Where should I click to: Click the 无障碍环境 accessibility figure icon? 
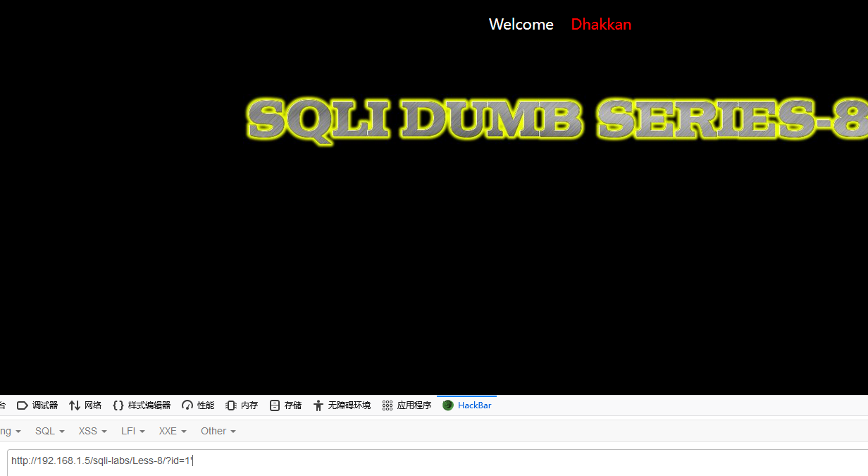coord(318,405)
